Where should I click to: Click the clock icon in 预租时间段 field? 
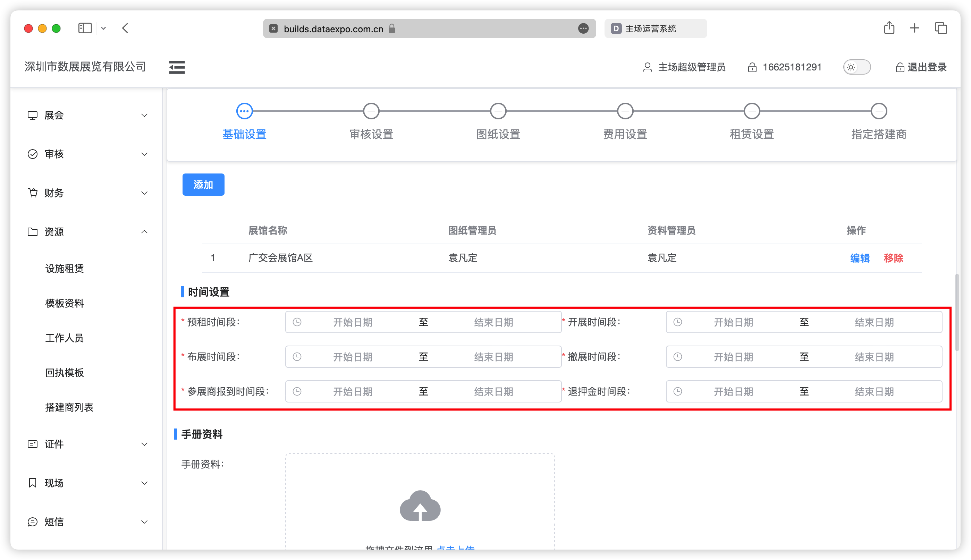click(297, 322)
